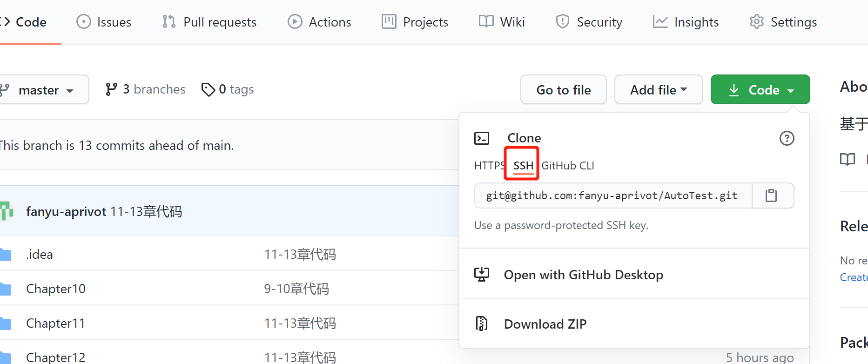
Task: Open the Add file dropdown
Action: [658, 89]
